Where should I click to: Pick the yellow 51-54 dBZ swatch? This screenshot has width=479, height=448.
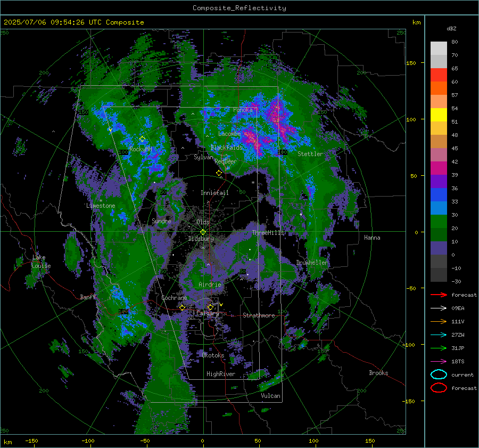coord(439,115)
